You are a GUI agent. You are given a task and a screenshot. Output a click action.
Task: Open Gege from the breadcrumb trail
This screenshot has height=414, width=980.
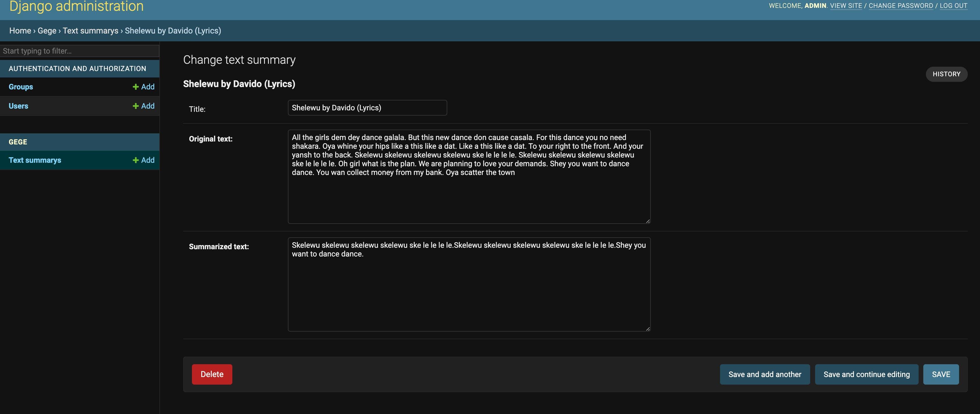click(x=47, y=31)
